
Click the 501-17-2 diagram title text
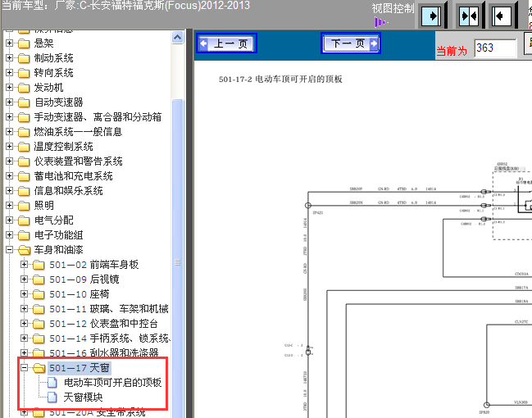pyautogui.click(x=280, y=79)
